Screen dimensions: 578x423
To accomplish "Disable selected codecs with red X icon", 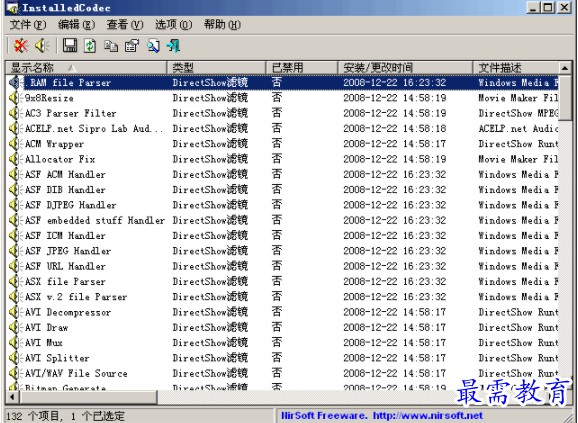I will [21, 46].
